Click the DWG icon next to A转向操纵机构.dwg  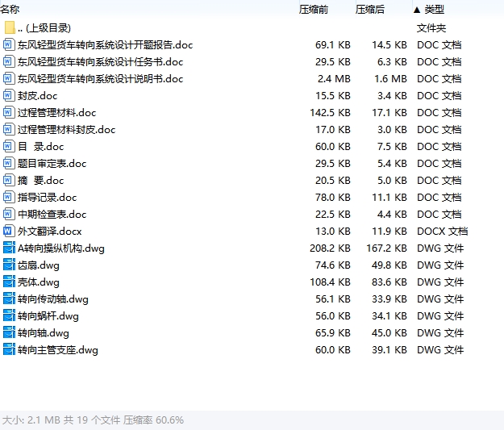tap(9, 248)
